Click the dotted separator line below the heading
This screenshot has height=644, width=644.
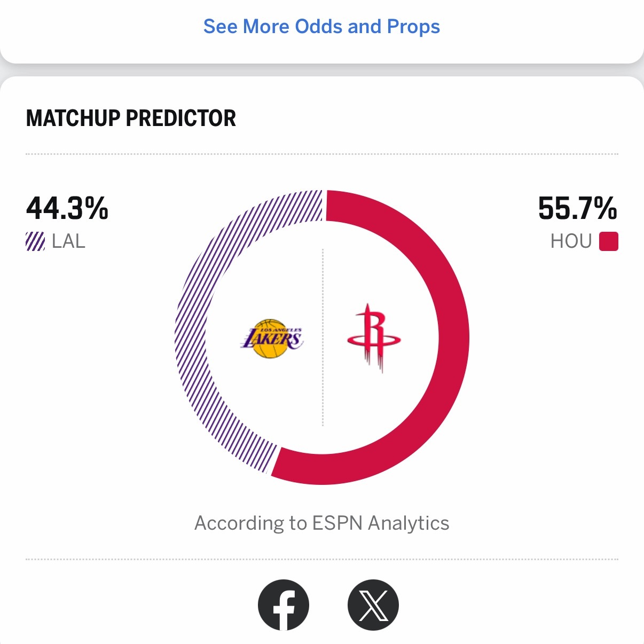point(322,154)
